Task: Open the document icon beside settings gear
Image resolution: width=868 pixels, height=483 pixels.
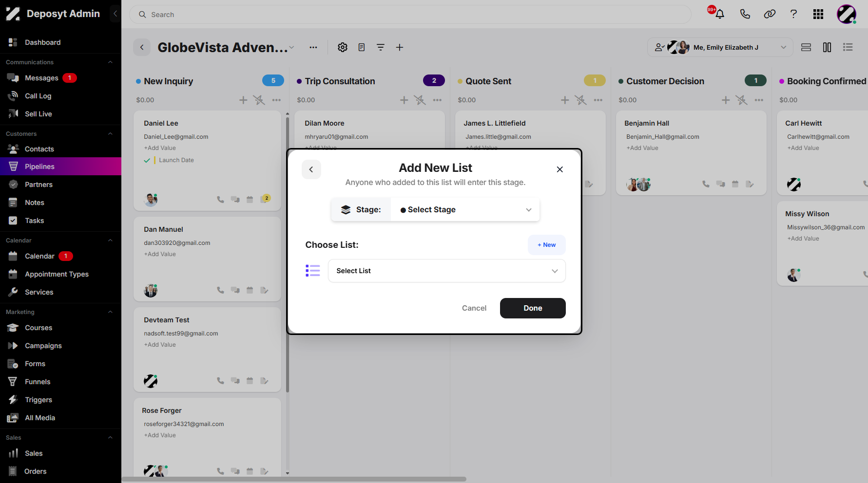Action: click(x=362, y=47)
